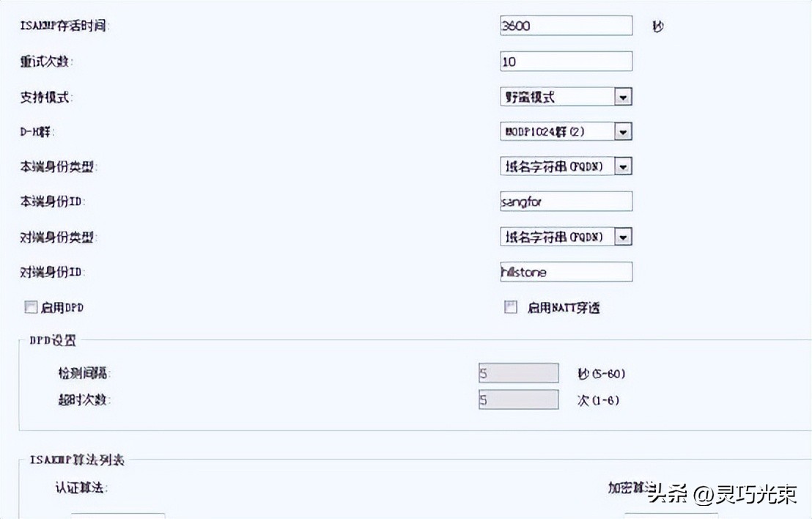Toggle the 启用NAT-T穿透 option

510,306
